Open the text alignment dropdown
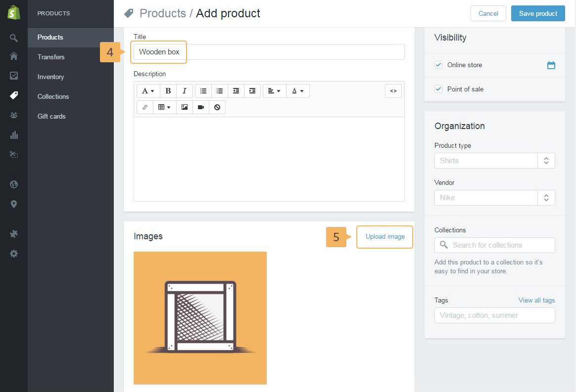The height and width of the screenshot is (392, 576). [x=274, y=91]
